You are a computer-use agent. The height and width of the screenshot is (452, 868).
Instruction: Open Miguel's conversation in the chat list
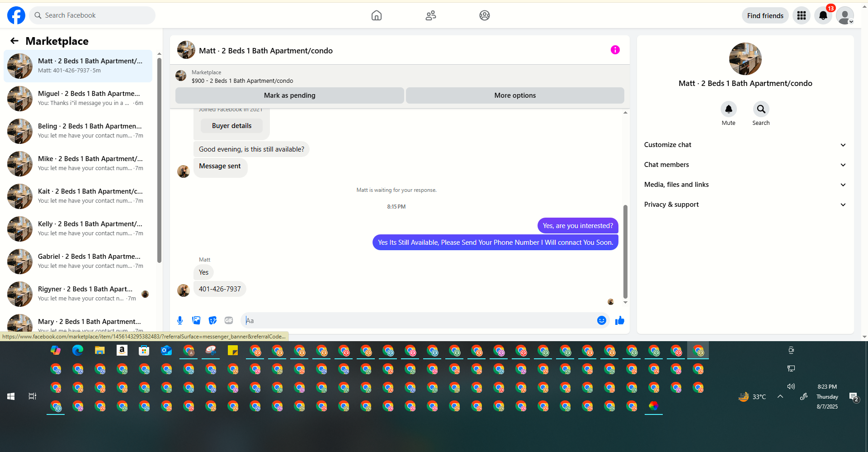click(x=78, y=99)
